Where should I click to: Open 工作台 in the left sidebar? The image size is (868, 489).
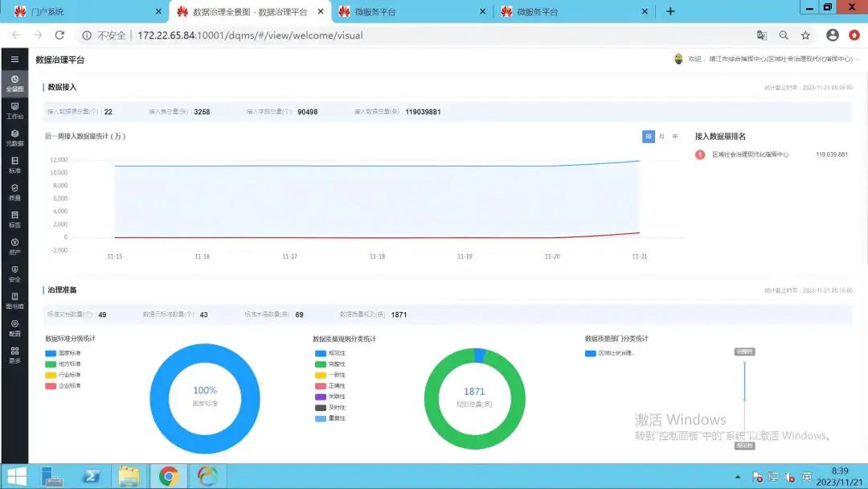[14, 110]
